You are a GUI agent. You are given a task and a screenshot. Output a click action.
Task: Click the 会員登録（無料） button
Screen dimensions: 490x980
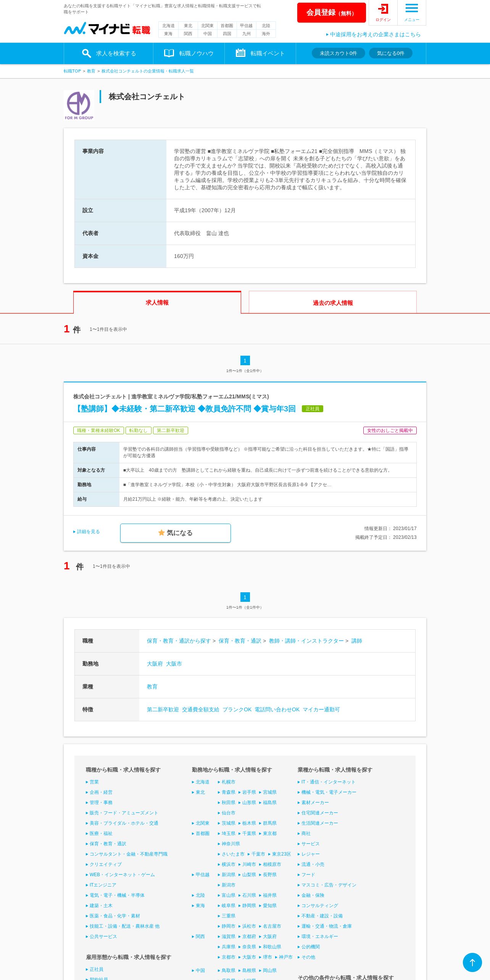point(331,13)
